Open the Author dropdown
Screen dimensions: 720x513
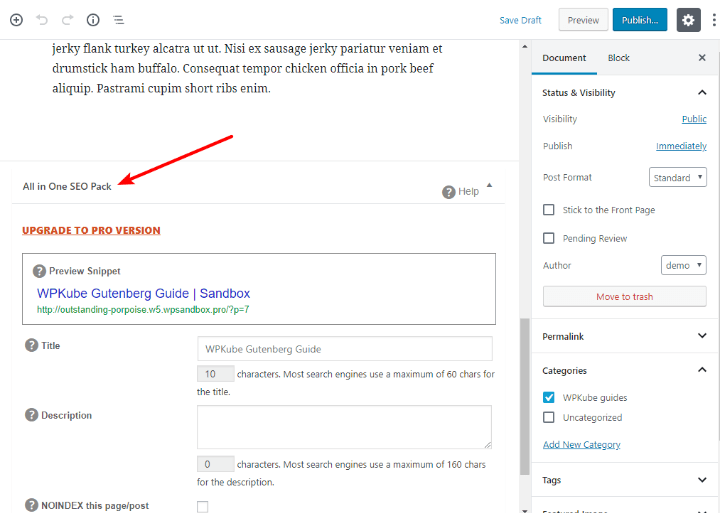coord(684,265)
